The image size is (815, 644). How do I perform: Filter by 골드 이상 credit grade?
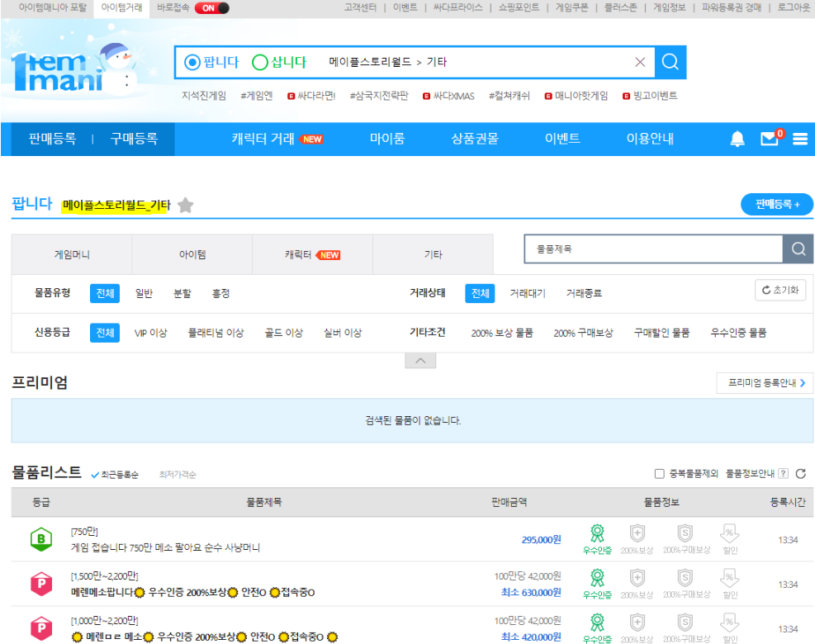point(284,333)
